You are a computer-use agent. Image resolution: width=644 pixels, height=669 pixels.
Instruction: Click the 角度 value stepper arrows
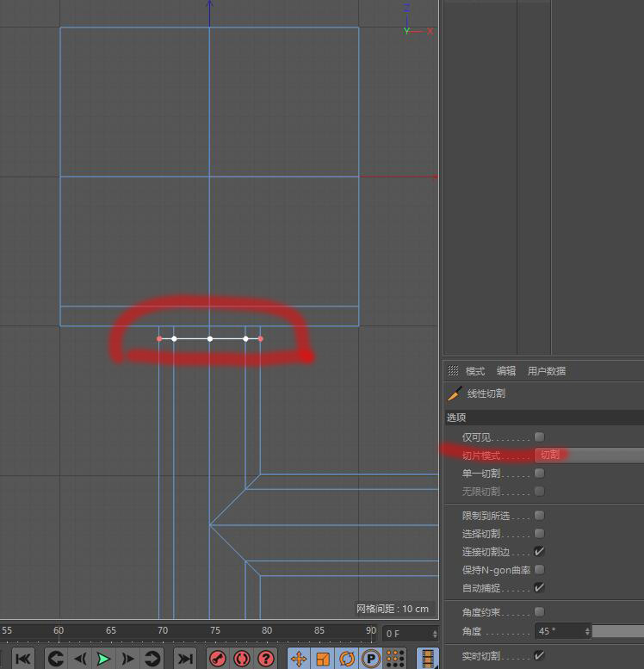(587, 631)
